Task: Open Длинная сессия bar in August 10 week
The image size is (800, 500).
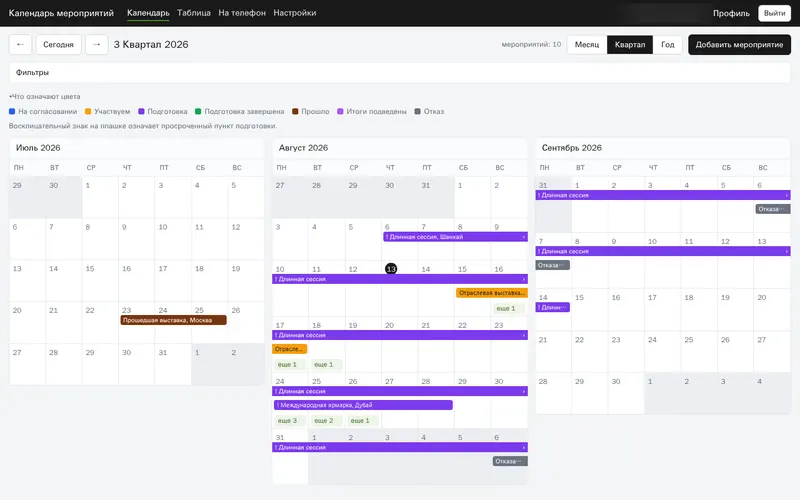Action: click(x=400, y=279)
